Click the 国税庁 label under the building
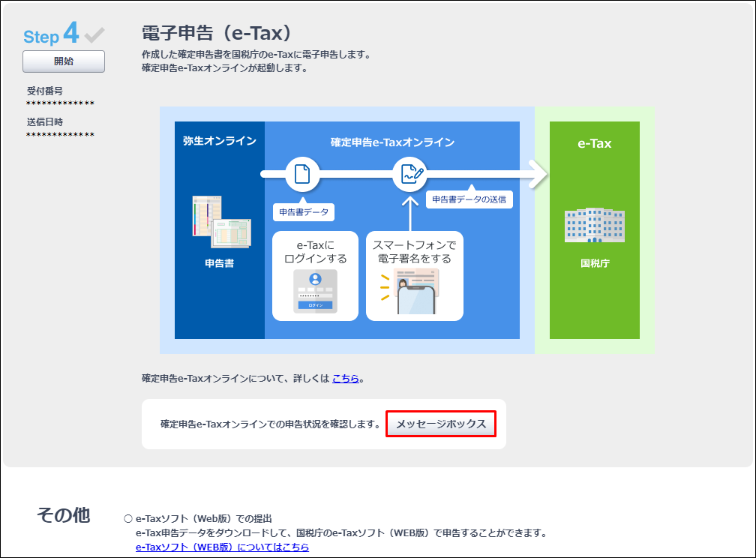Screen dimensions: 756x558 click(x=595, y=263)
